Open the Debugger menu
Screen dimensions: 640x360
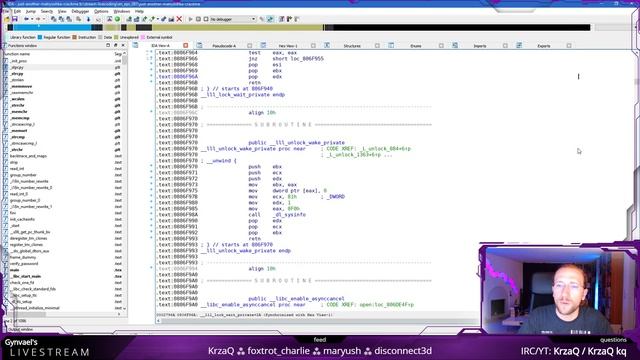coord(80,11)
